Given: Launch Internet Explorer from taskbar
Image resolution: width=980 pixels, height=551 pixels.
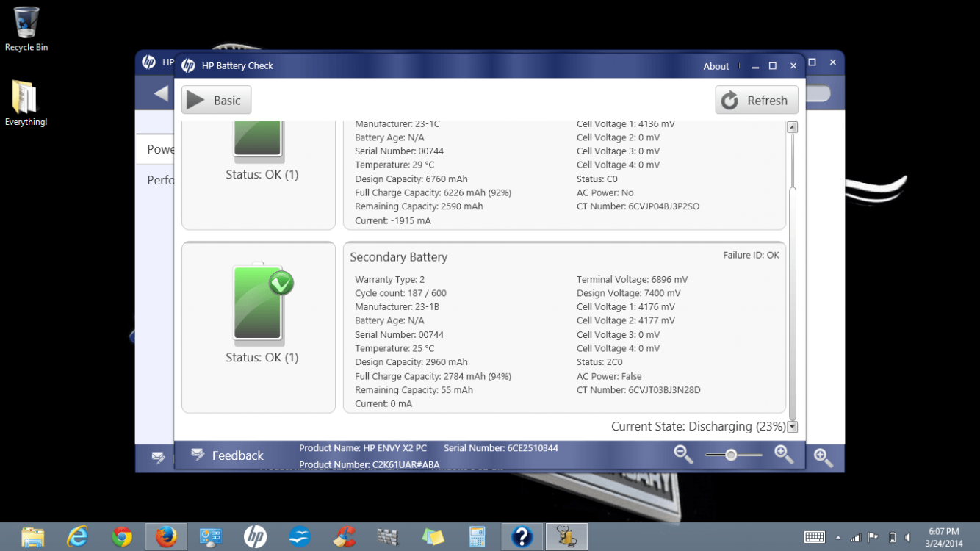Looking at the screenshot, I should coord(77,537).
